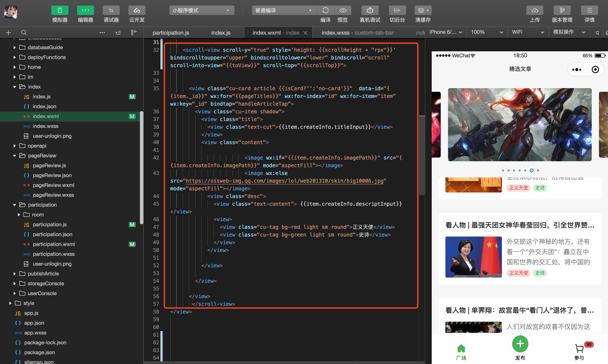Screen dimensions: 608x364
Task: Click the ossweb-img.qq.com image URL link
Action: click(x=284, y=181)
